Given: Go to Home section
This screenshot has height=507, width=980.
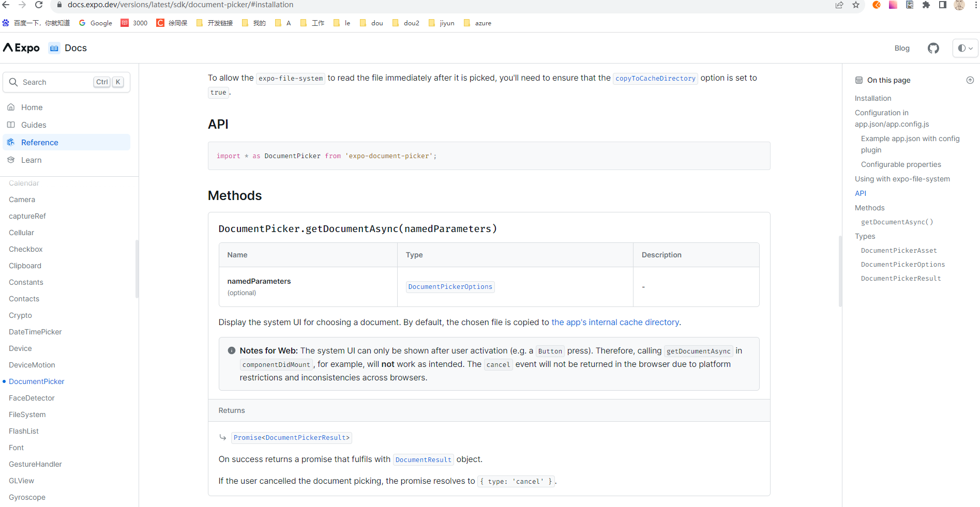Looking at the screenshot, I should (66, 107).
